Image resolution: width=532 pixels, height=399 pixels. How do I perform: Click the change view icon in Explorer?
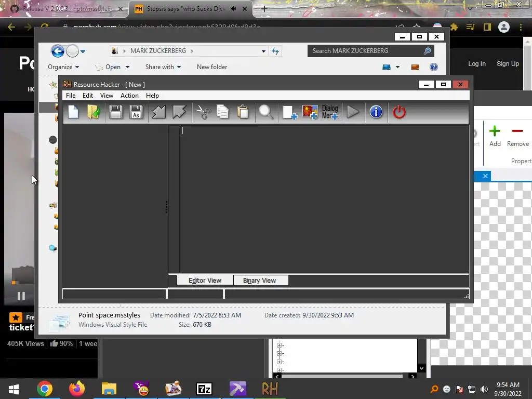[x=387, y=67]
